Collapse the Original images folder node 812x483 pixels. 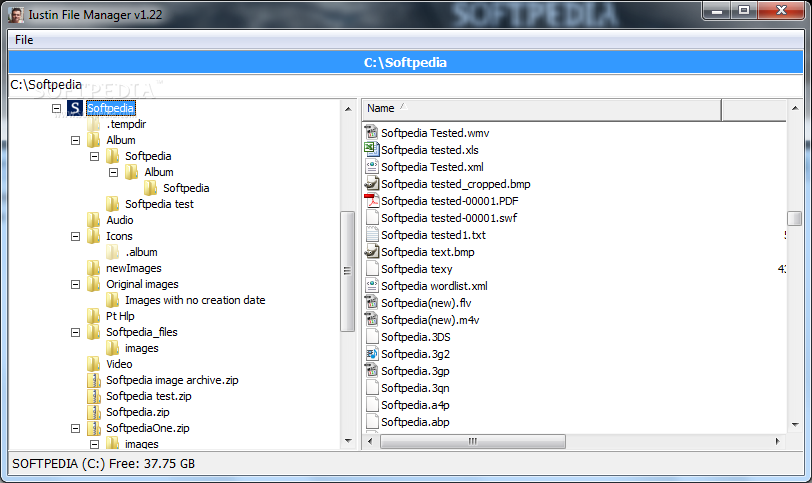[x=76, y=285]
